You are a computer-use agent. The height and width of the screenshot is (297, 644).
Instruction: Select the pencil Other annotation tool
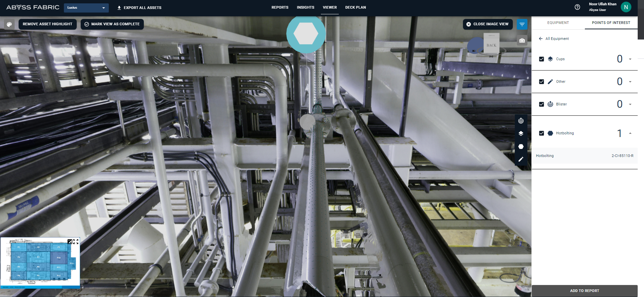521,159
